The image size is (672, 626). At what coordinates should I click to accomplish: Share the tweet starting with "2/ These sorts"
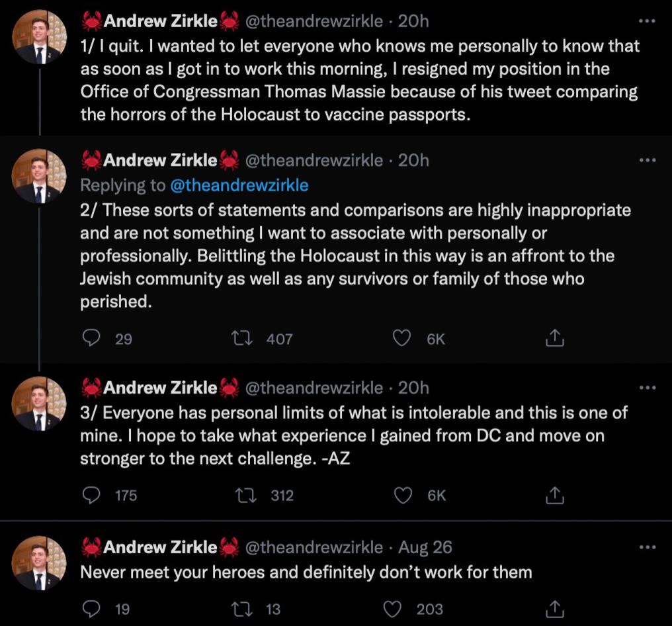pyautogui.click(x=554, y=338)
